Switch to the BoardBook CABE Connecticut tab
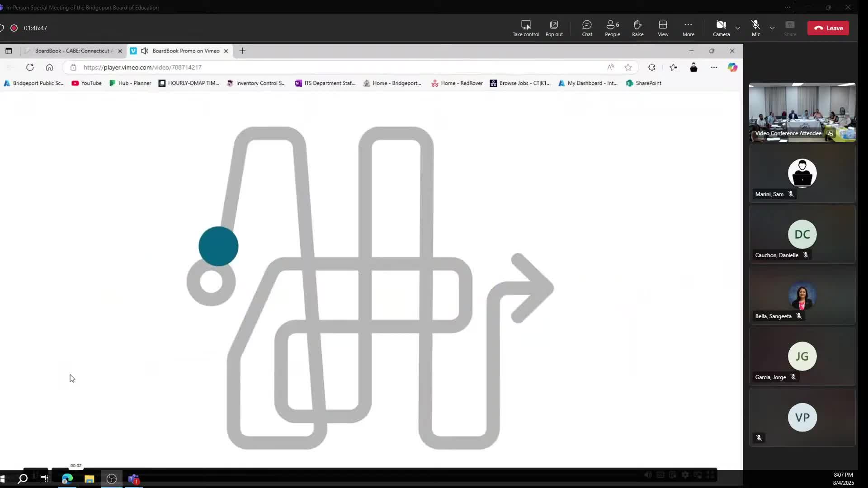The image size is (868, 488). tap(72, 51)
